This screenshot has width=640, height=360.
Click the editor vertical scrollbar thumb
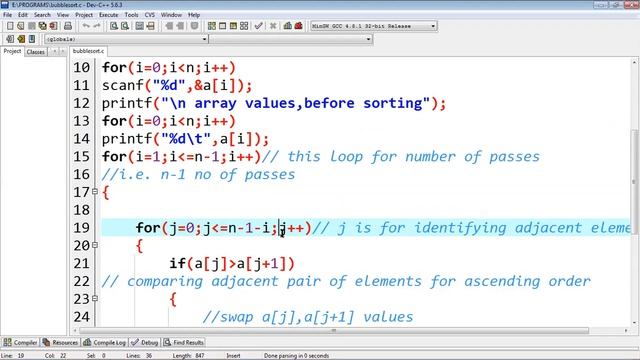(634, 182)
